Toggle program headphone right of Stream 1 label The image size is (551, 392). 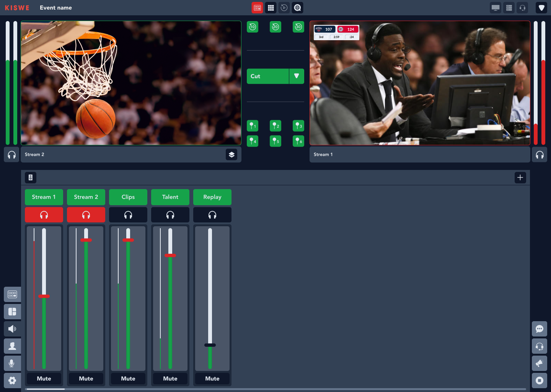point(540,155)
